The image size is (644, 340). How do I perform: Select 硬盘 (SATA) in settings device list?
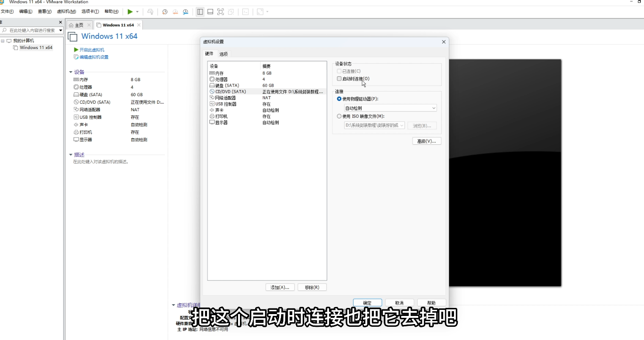point(267,85)
